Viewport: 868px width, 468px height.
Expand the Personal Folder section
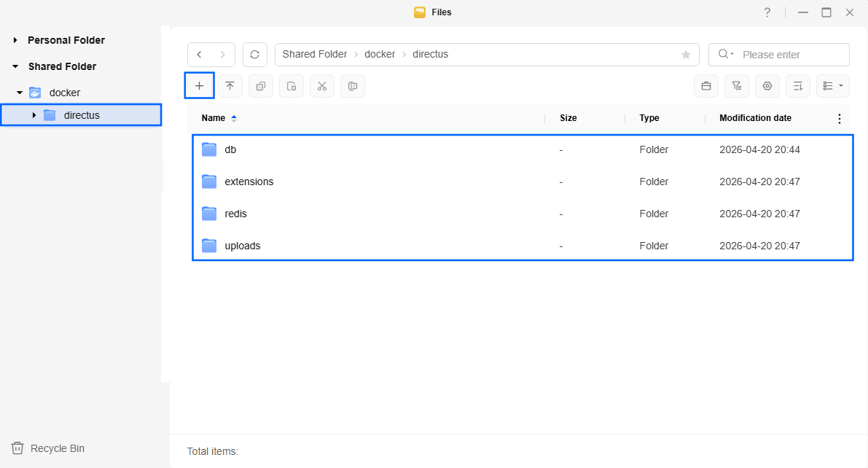tap(15, 40)
